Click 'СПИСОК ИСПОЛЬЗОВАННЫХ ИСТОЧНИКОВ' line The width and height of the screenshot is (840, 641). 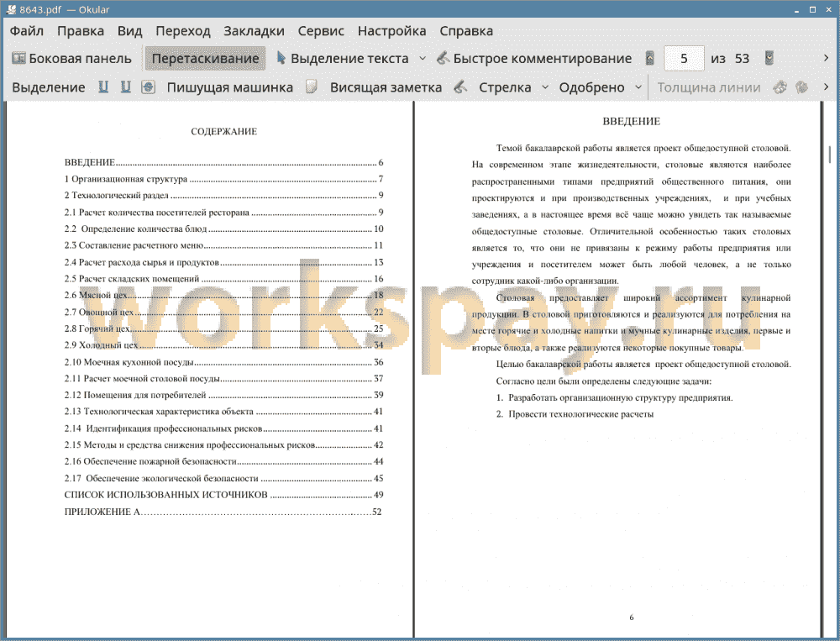[x=223, y=495]
